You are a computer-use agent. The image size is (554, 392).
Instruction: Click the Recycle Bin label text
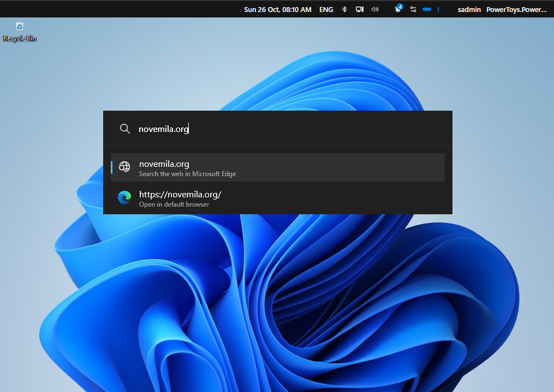pos(20,39)
